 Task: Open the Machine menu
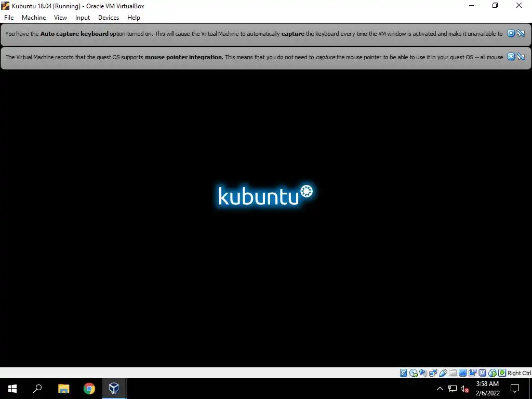tap(34, 18)
